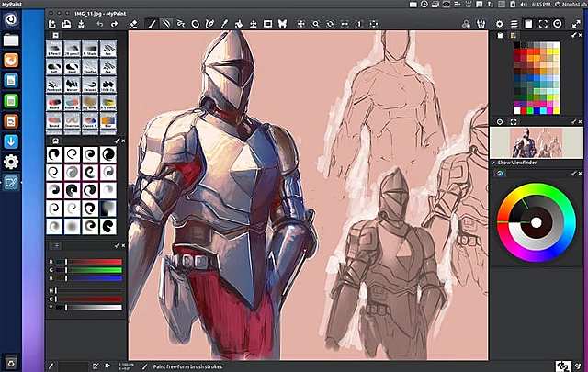The height and width of the screenshot is (372, 588).
Task: Select the Reposition Layer tool
Action: click(254, 24)
